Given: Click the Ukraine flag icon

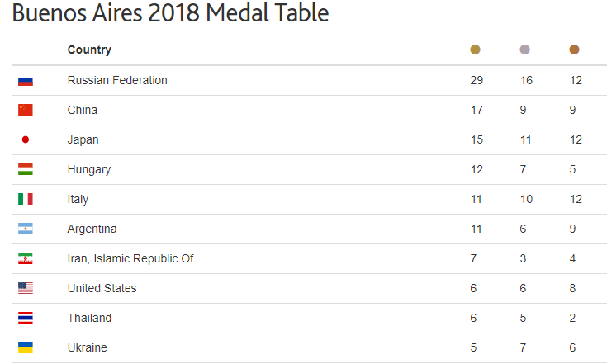Looking at the screenshot, I should pyautogui.click(x=26, y=348).
